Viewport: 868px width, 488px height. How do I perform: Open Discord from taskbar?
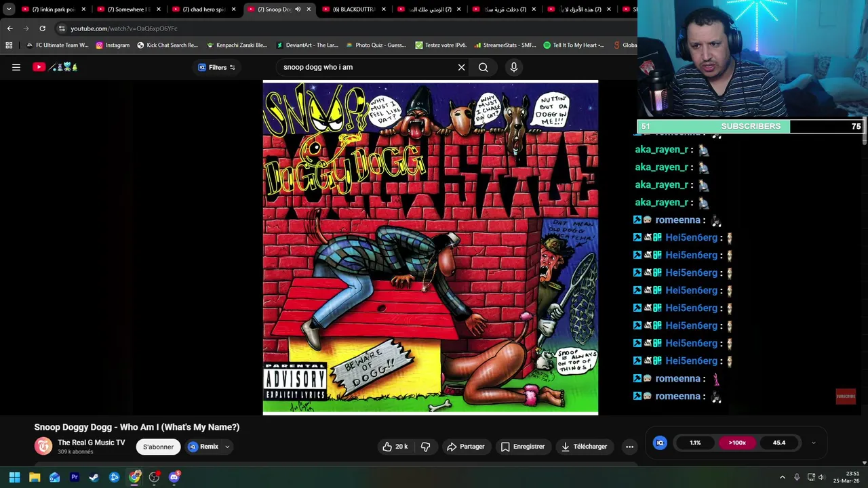click(x=174, y=477)
